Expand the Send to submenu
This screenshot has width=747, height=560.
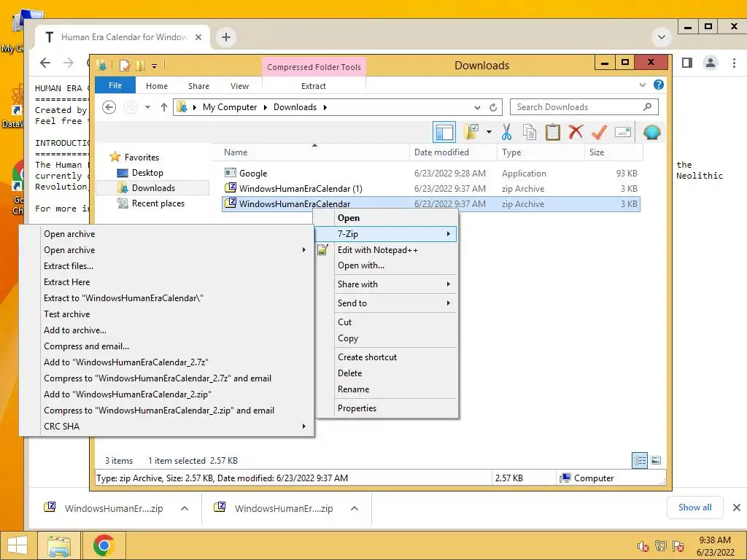point(386,303)
